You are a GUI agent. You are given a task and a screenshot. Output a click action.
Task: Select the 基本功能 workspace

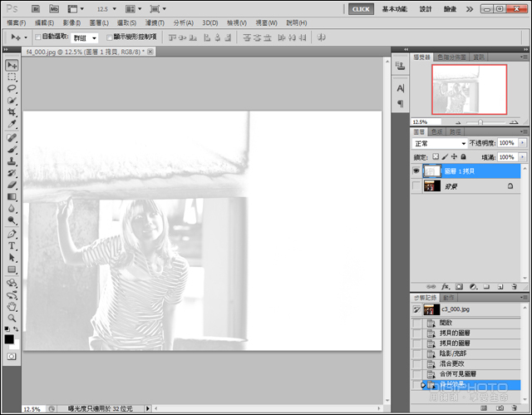click(x=395, y=9)
